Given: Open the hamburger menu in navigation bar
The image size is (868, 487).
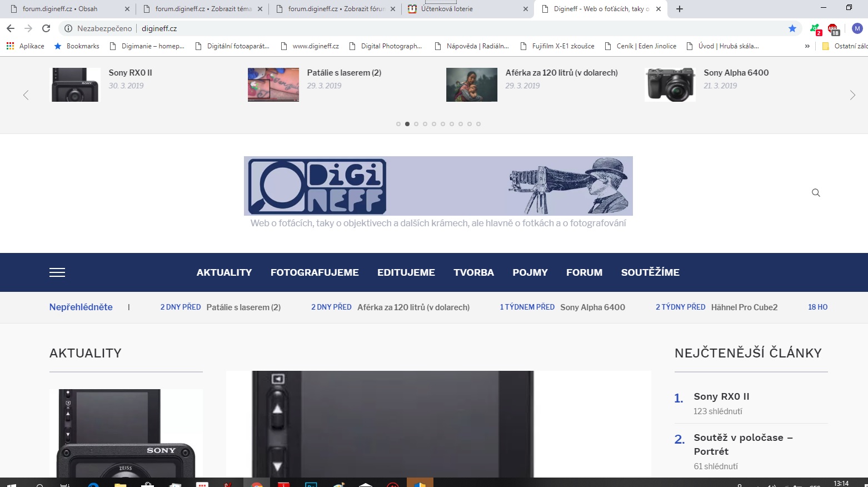Looking at the screenshot, I should pyautogui.click(x=57, y=272).
